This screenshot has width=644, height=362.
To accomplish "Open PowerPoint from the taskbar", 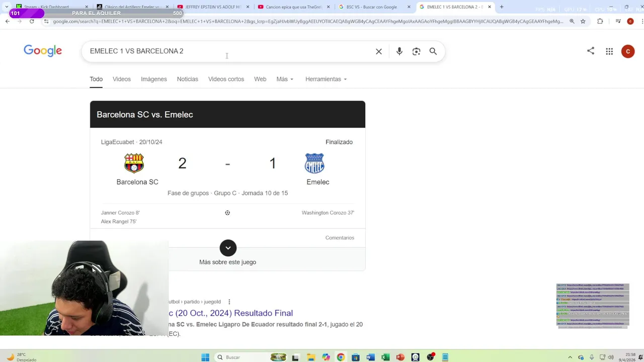I will tap(400, 357).
